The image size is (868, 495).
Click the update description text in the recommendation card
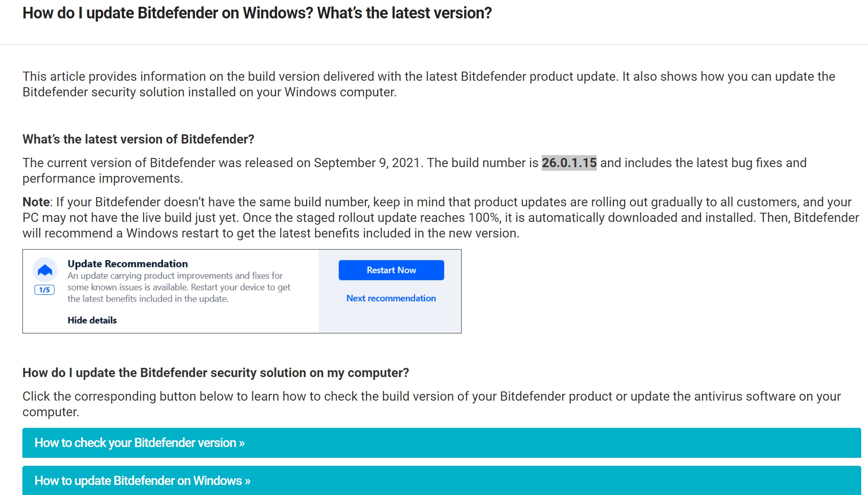click(179, 287)
